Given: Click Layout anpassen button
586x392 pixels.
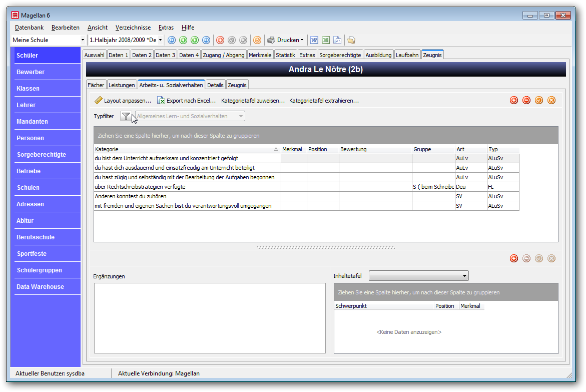Looking at the screenshot, I should (x=123, y=101).
